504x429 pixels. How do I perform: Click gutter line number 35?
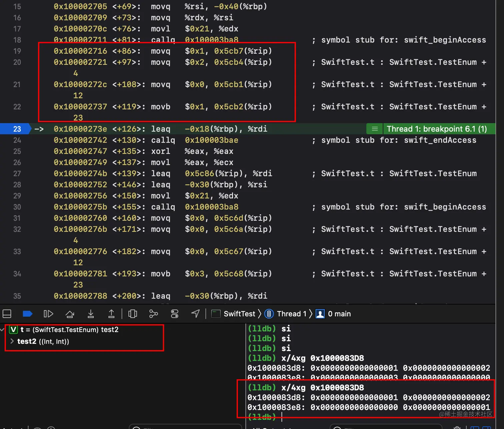[x=17, y=296]
